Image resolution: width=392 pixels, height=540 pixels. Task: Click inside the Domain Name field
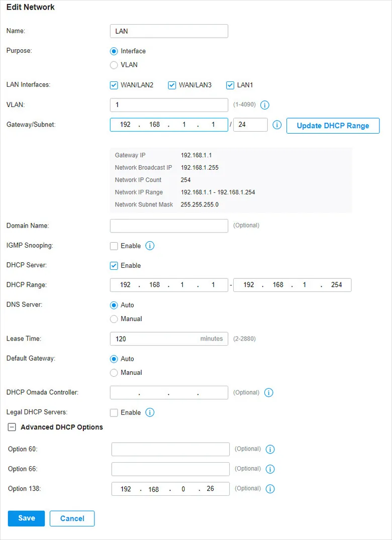coord(168,226)
